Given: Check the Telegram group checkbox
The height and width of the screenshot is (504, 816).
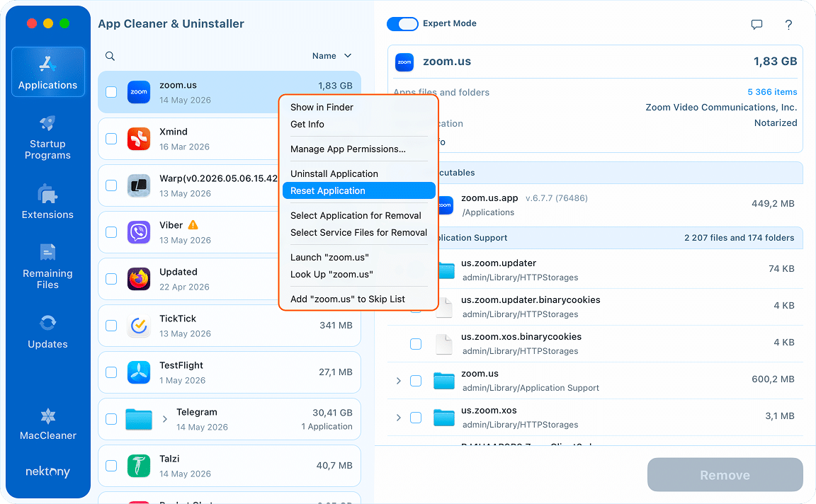Looking at the screenshot, I should (111, 419).
